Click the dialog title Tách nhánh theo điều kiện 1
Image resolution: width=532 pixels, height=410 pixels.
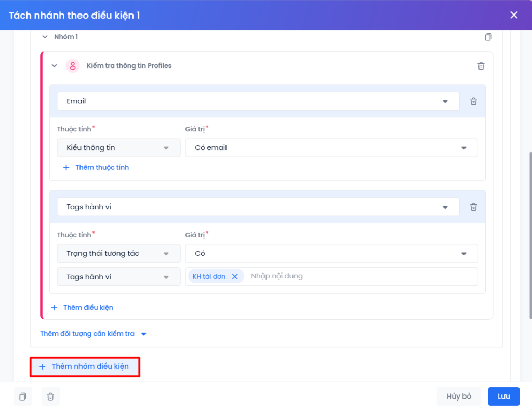tap(74, 15)
